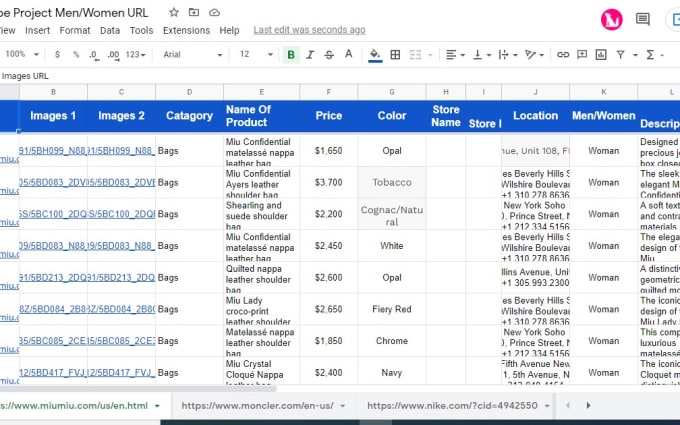Image resolution: width=680 pixels, height=425 pixels.
Task: Open vertical align dropdown
Action: tap(481, 55)
